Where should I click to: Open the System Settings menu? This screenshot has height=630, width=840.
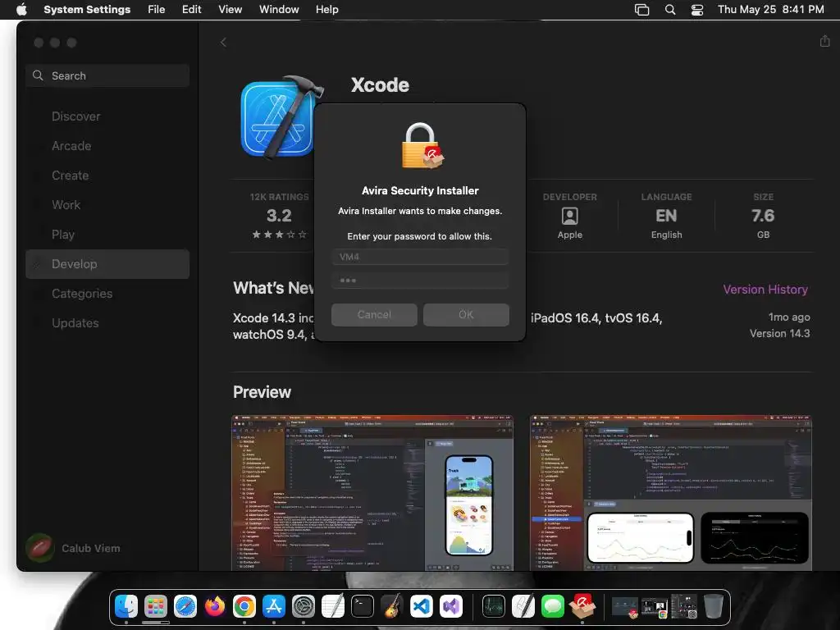pos(87,9)
